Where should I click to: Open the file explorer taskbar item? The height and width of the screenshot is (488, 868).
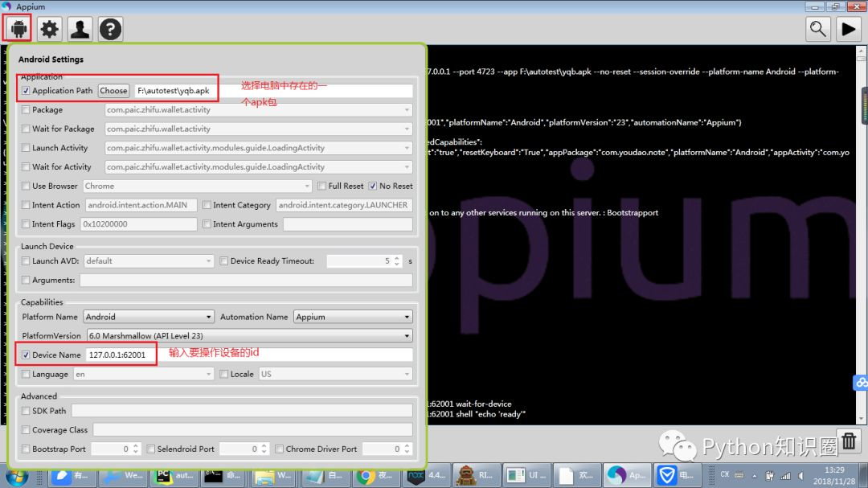(273, 475)
